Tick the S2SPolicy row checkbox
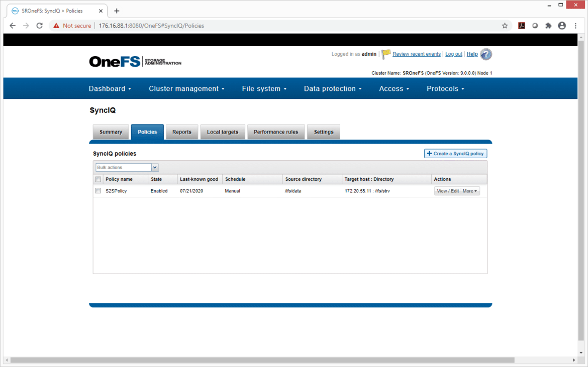Screen dimensions: 588x367 click(x=98, y=191)
